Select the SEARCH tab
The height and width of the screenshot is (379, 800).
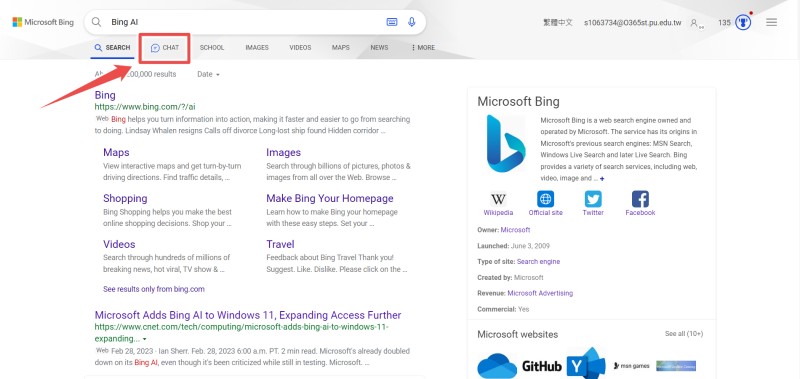tap(112, 47)
